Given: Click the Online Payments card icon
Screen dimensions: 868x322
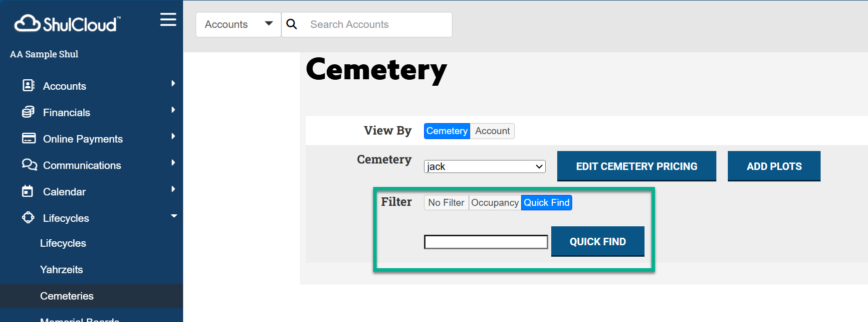Looking at the screenshot, I should 28,139.
